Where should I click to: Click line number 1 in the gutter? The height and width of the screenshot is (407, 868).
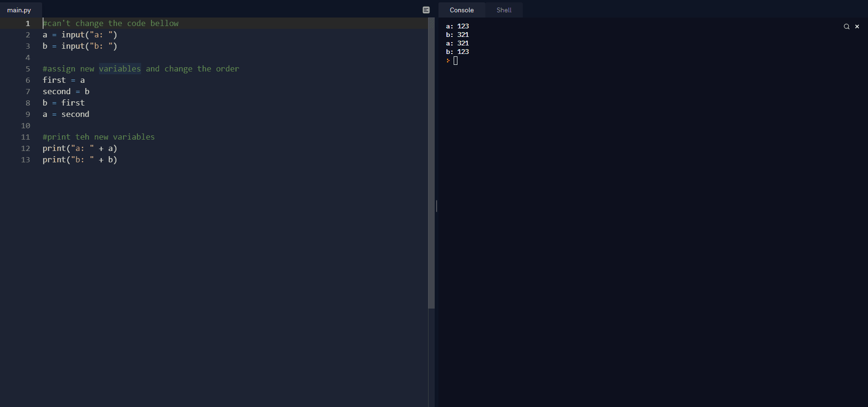[x=28, y=23]
